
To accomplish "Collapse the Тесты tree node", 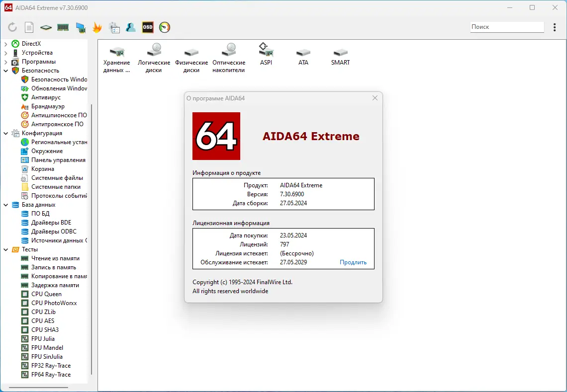I will [5, 249].
